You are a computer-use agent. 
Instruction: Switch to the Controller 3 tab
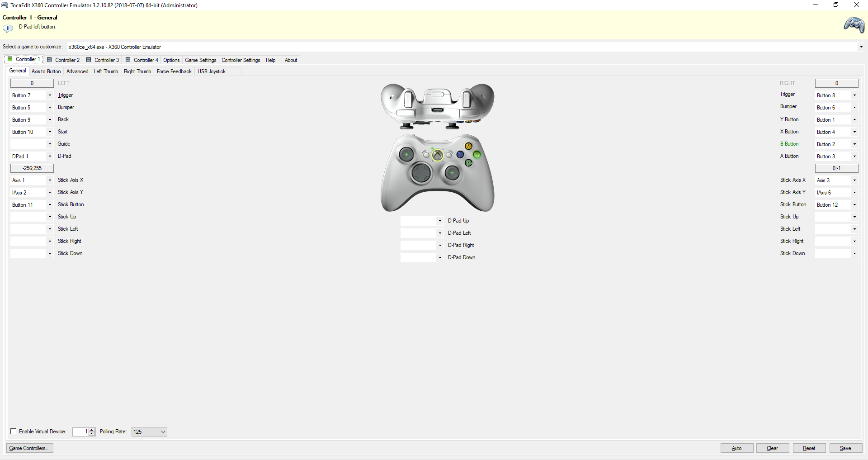[x=103, y=60]
